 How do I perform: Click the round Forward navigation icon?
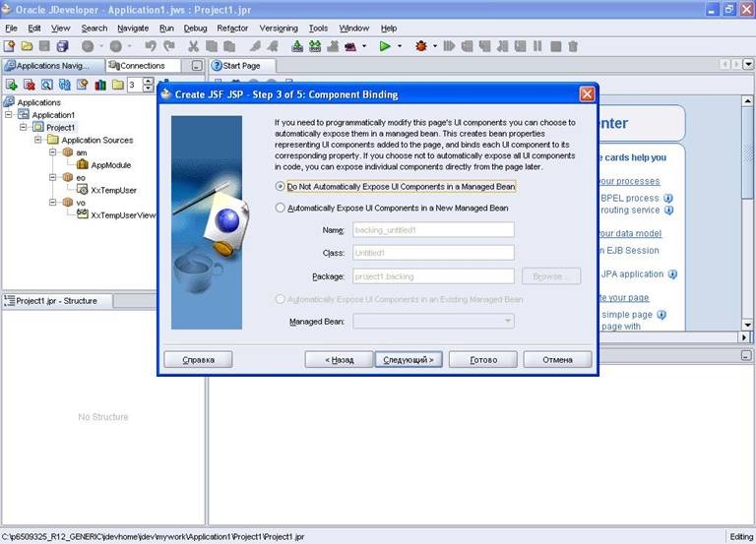pyautogui.click(x=116, y=46)
